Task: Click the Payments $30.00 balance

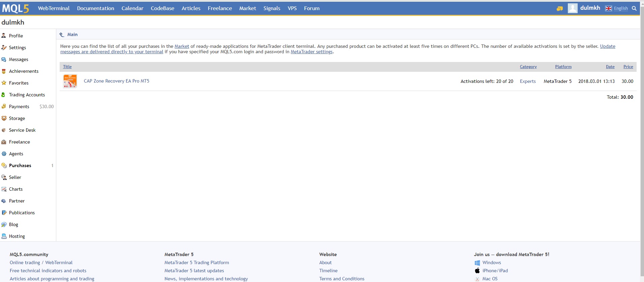Action: [47, 106]
